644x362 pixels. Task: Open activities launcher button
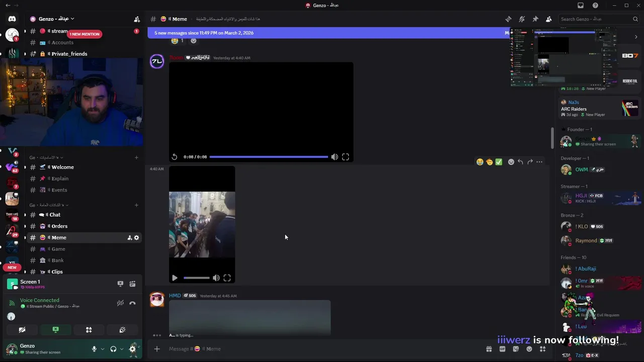click(x=89, y=330)
